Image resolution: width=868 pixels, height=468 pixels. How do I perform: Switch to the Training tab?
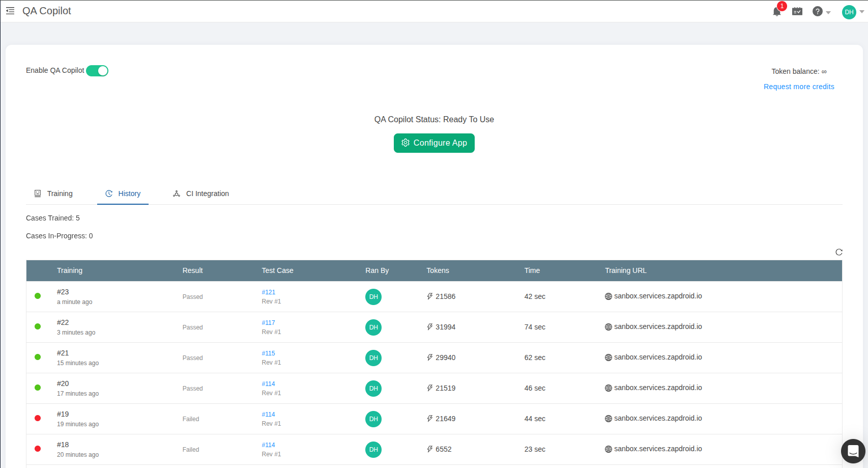pyautogui.click(x=53, y=194)
